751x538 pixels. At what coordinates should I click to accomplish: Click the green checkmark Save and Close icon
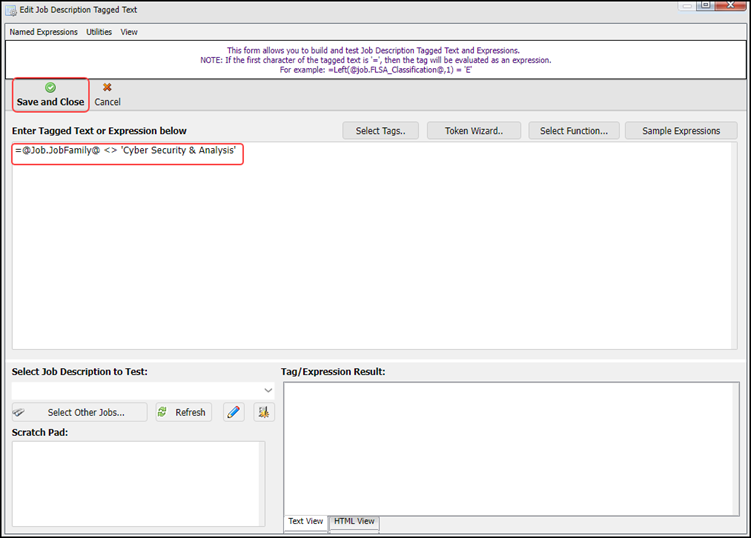(50, 88)
